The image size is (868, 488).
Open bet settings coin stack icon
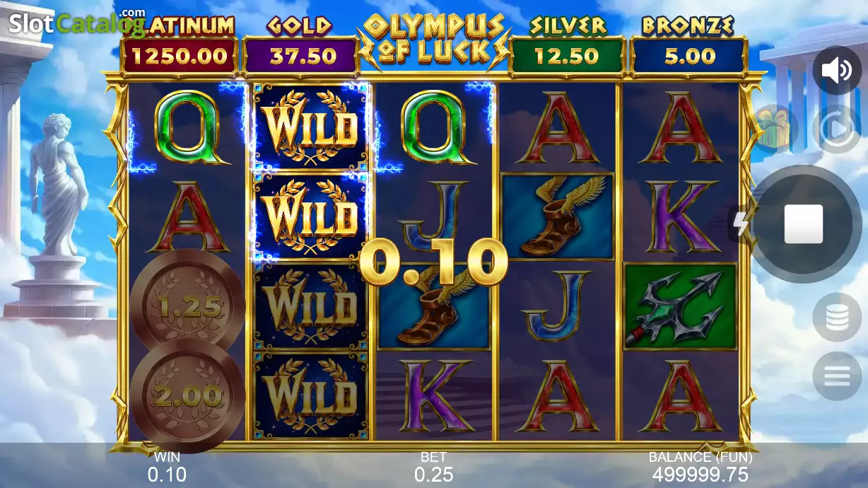coord(837,318)
